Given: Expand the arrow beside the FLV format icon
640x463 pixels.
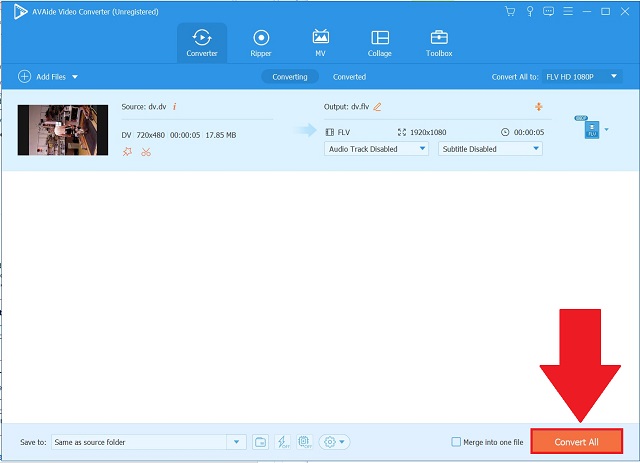Looking at the screenshot, I should (x=607, y=129).
